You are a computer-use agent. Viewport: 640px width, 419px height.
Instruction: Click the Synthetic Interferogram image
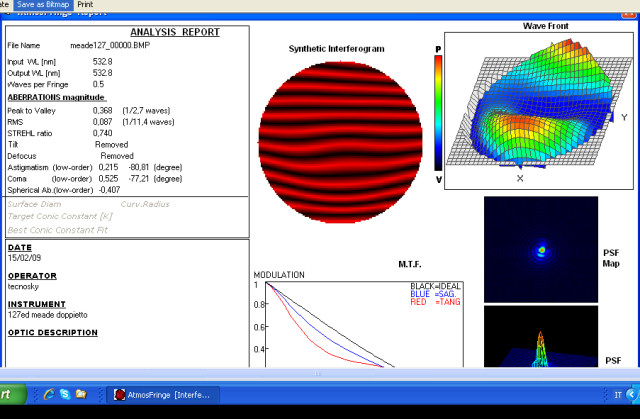point(340,142)
